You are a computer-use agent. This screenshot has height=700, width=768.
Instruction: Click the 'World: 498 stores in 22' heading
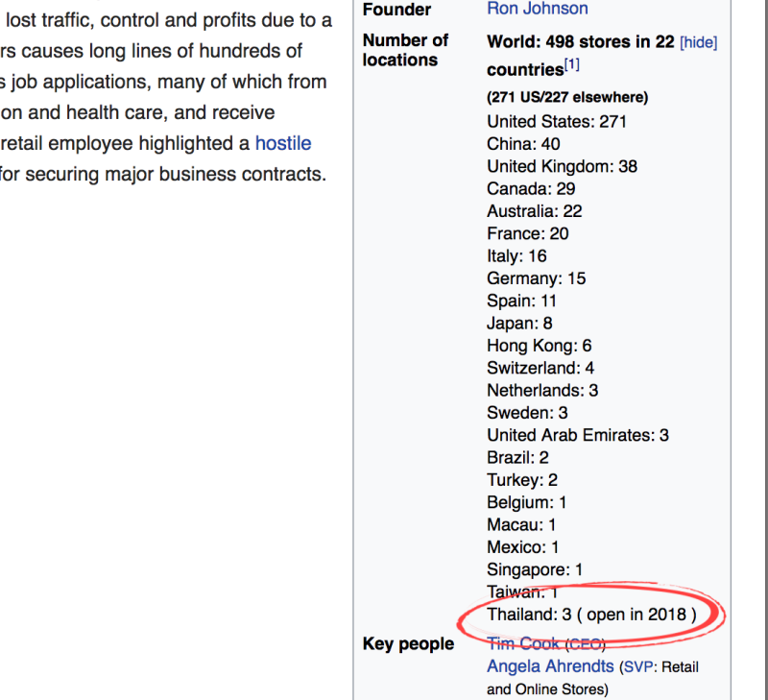[580, 42]
